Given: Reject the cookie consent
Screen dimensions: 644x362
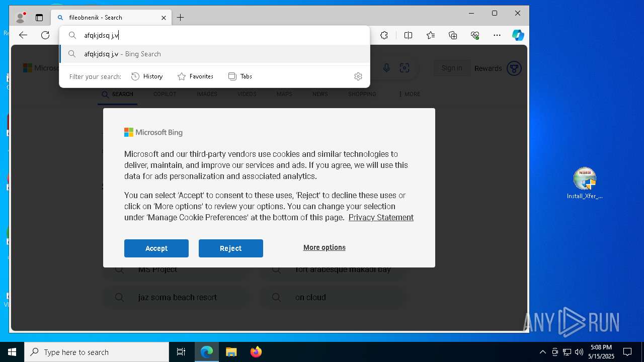Looking at the screenshot, I should click(x=231, y=248).
